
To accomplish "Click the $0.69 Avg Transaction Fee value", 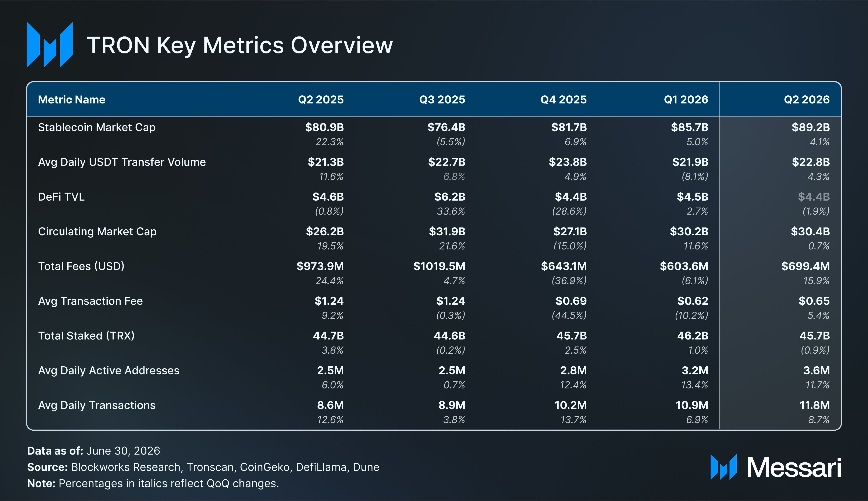I will coord(571,301).
